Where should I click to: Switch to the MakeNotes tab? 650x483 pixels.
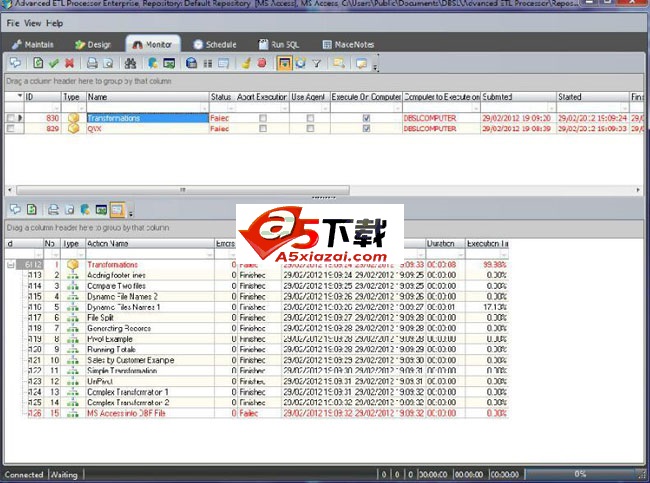[348, 44]
